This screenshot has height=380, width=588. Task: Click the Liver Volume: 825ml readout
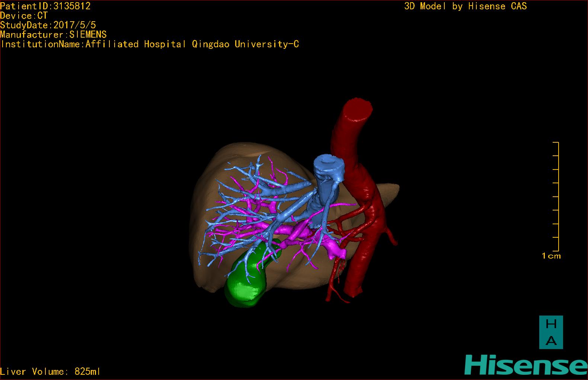pos(50,371)
